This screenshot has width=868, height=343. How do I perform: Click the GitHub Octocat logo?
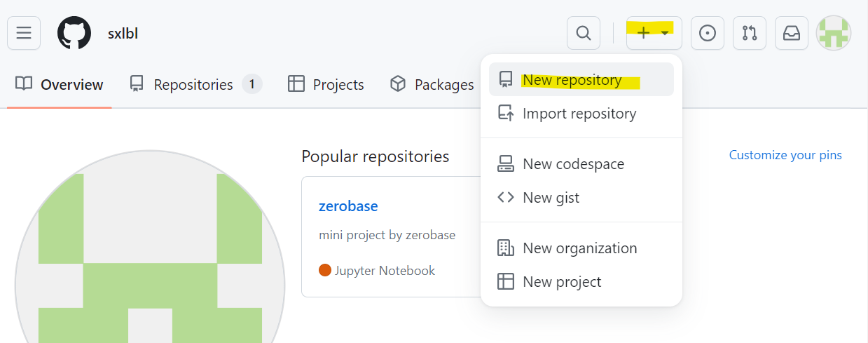click(74, 33)
